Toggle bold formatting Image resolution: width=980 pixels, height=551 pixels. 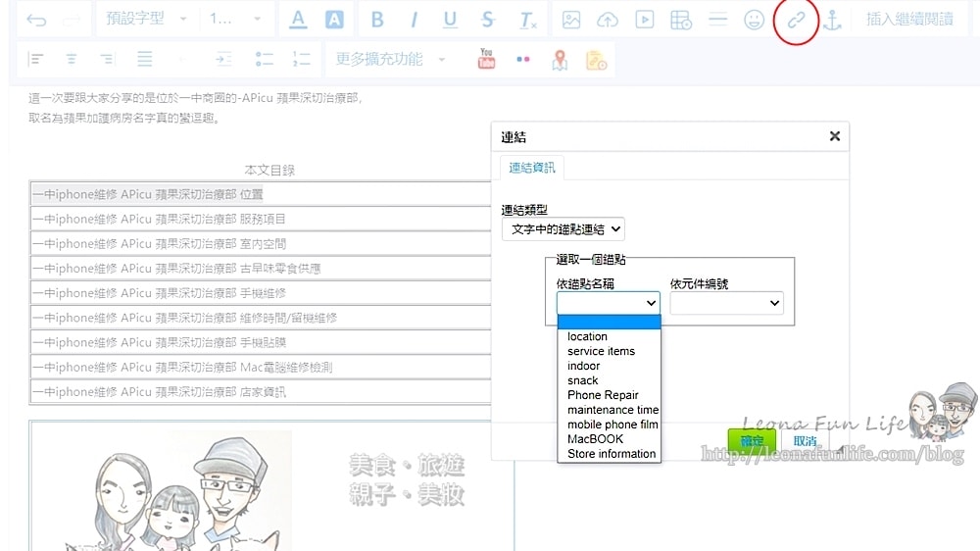(x=377, y=21)
